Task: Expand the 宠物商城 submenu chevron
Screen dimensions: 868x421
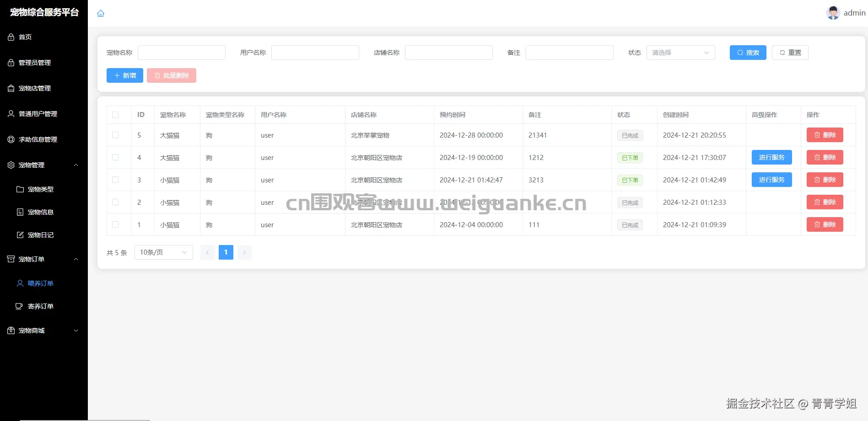Action: 76,330
